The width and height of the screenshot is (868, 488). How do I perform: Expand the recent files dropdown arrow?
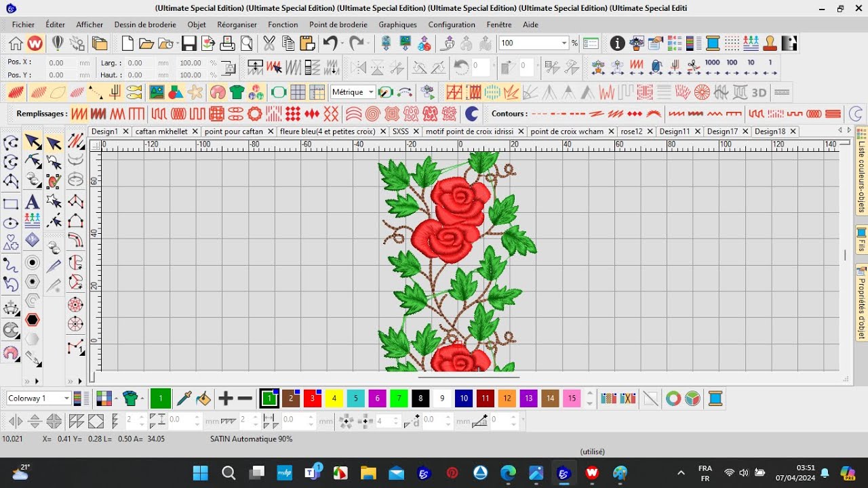click(178, 43)
